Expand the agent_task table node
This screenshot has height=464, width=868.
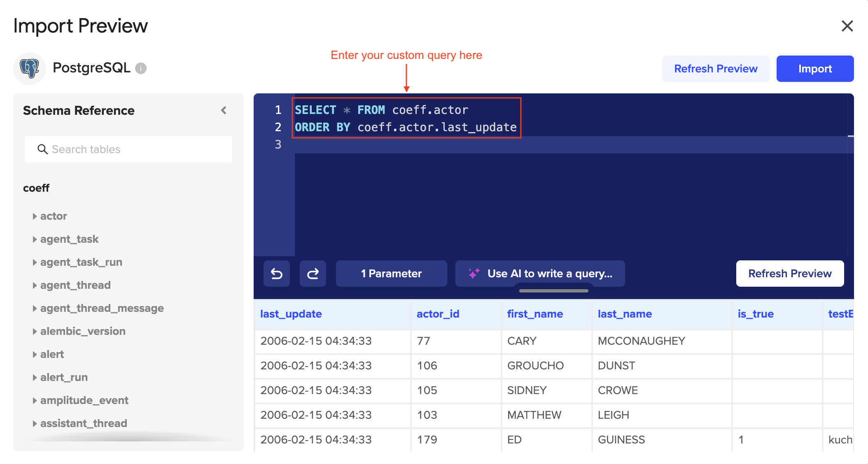[35, 239]
